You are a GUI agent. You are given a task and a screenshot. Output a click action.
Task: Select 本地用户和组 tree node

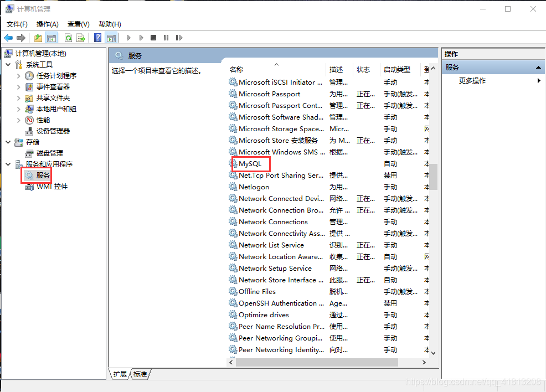tap(56, 109)
